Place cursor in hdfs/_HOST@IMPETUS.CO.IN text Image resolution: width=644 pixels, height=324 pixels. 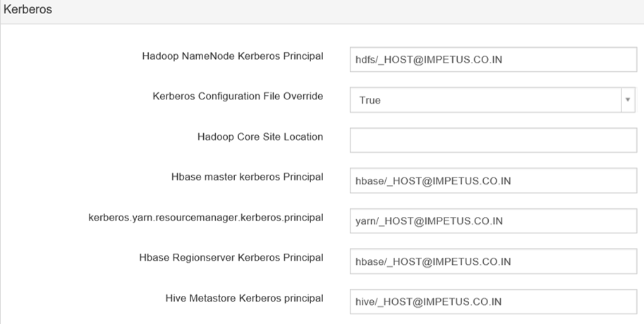pos(429,60)
